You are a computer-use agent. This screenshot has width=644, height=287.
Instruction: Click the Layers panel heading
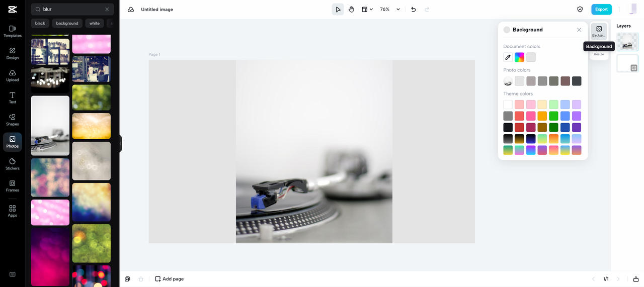623,26
